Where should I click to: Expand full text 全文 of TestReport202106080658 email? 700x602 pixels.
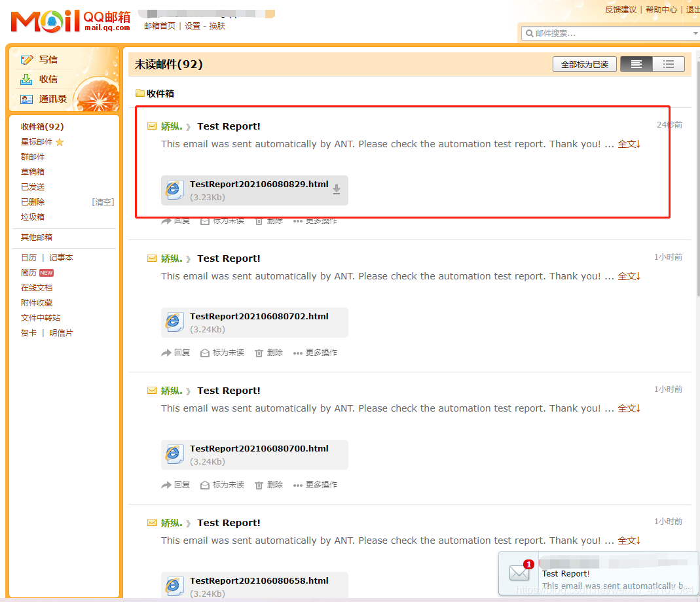click(629, 540)
